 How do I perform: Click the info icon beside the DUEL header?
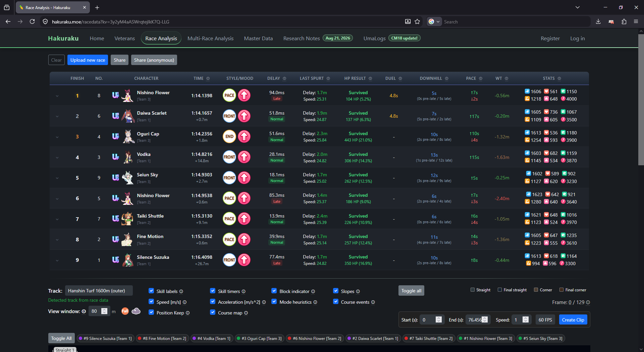[x=400, y=78]
